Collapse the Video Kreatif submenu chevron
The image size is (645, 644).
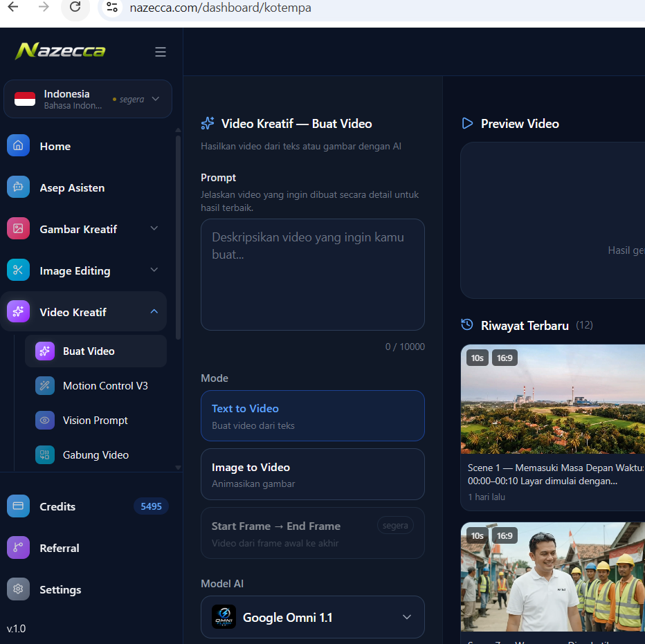[x=154, y=311]
